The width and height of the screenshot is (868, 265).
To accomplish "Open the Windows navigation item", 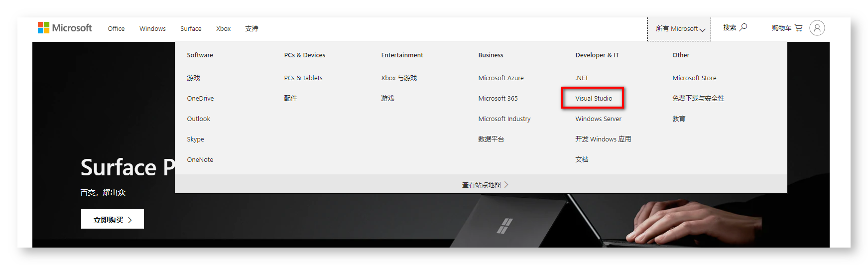I will pos(152,29).
